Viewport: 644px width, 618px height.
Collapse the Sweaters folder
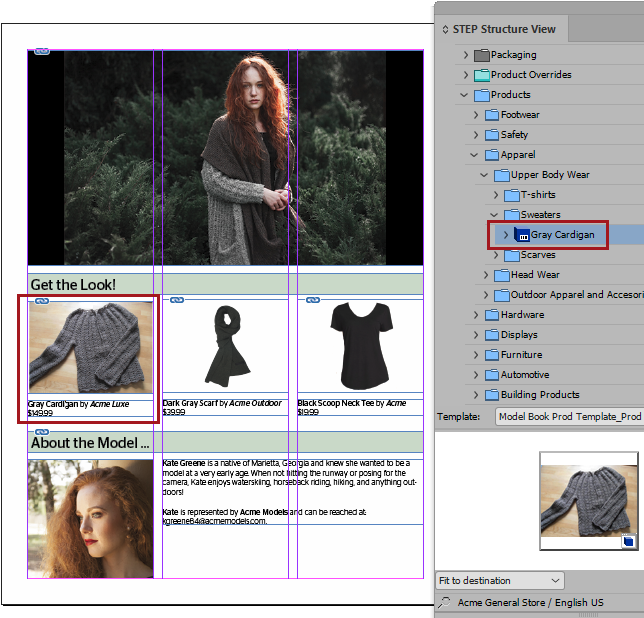pos(494,215)
